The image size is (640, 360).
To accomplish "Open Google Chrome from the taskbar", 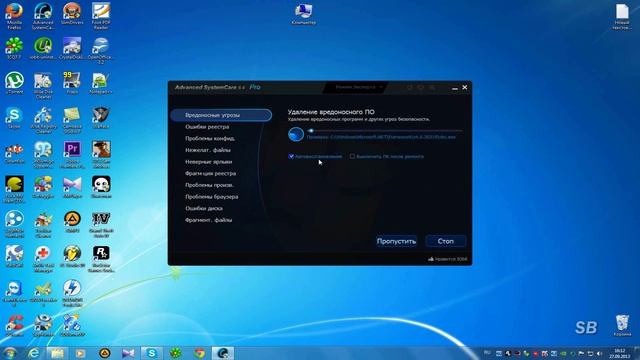I will point(200,353).
